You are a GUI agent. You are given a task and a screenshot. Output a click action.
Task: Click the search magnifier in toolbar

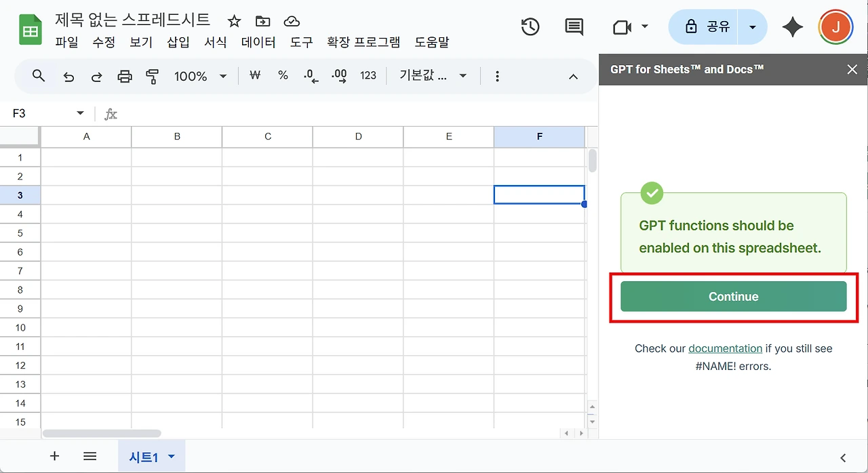coord(39,76)
